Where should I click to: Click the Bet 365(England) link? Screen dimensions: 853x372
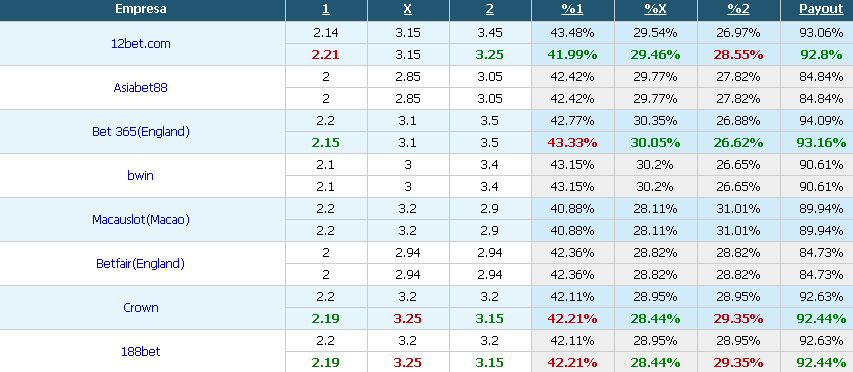coord(141,132)
